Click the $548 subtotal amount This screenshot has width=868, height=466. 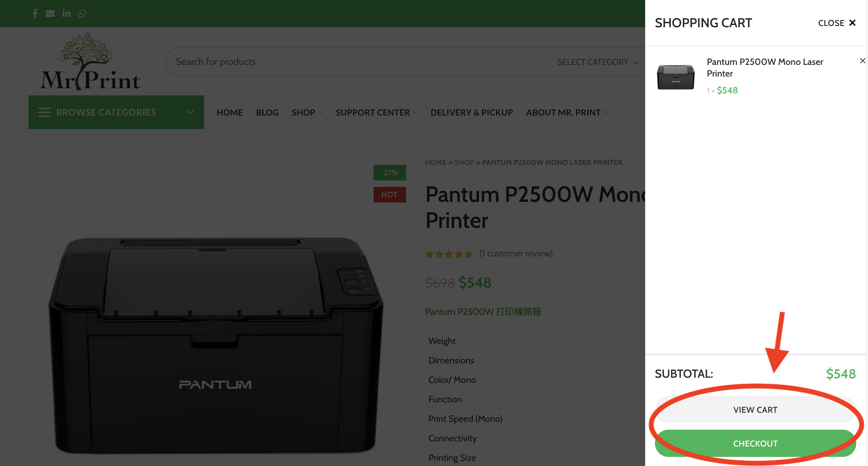point(841,374)
